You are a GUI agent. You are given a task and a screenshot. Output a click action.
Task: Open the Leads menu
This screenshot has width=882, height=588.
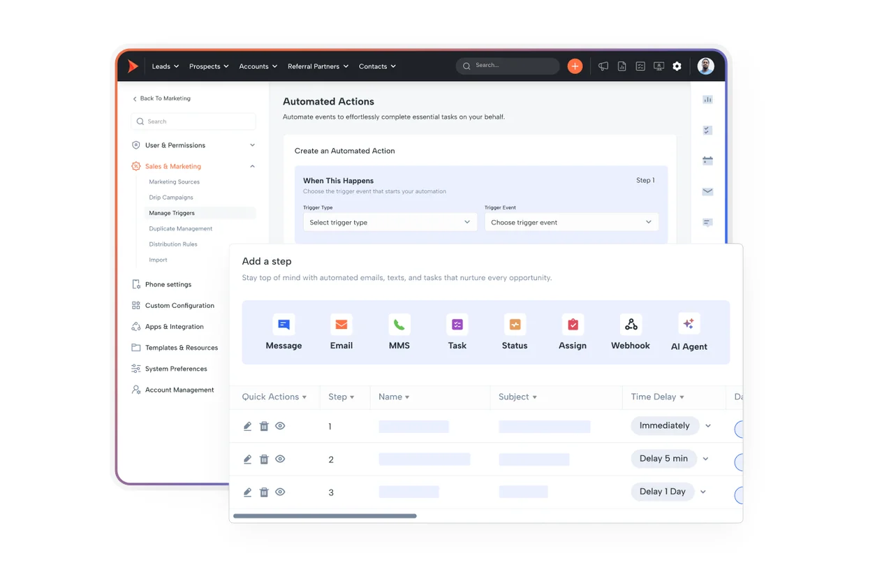[166, 66]
